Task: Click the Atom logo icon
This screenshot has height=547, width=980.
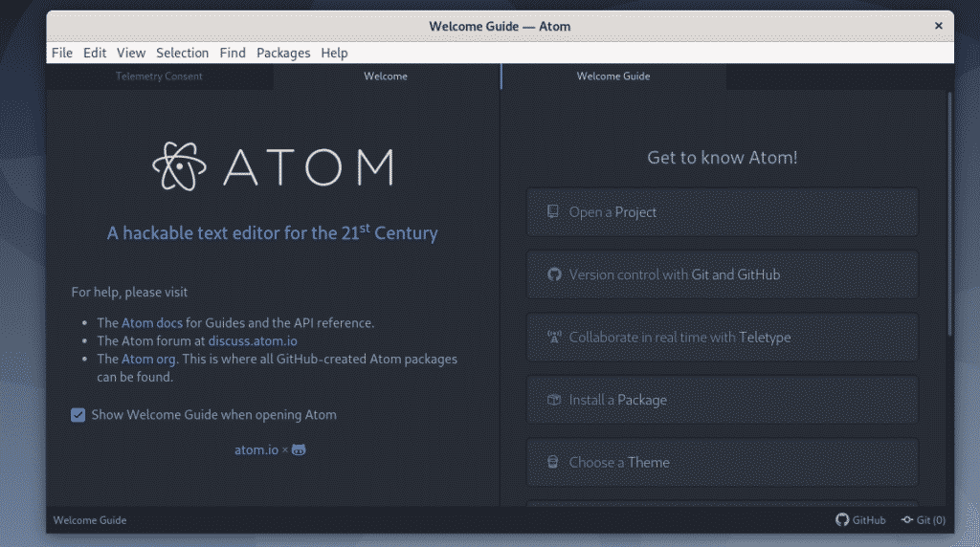Action: [179, 166]
